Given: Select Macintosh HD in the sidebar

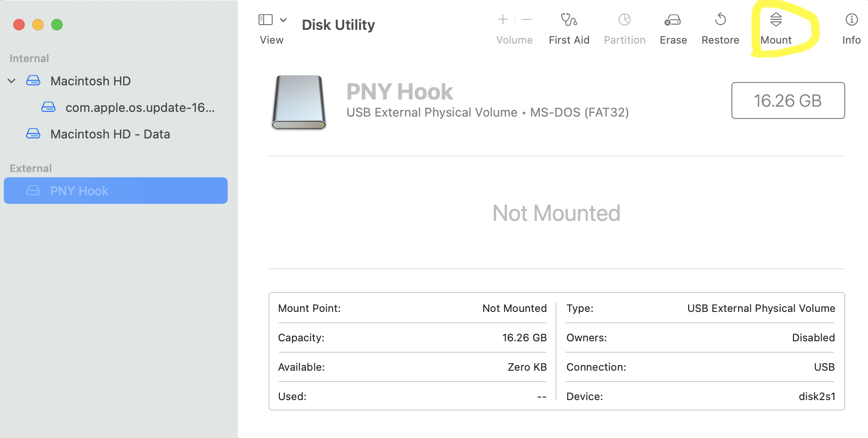Looking at the screenshot, I should click(90, 81).
